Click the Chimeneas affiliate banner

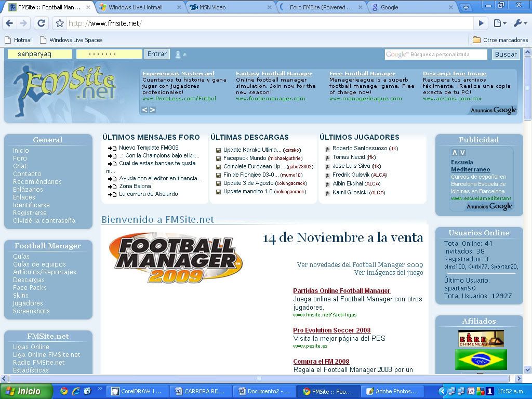click(481, 339)
